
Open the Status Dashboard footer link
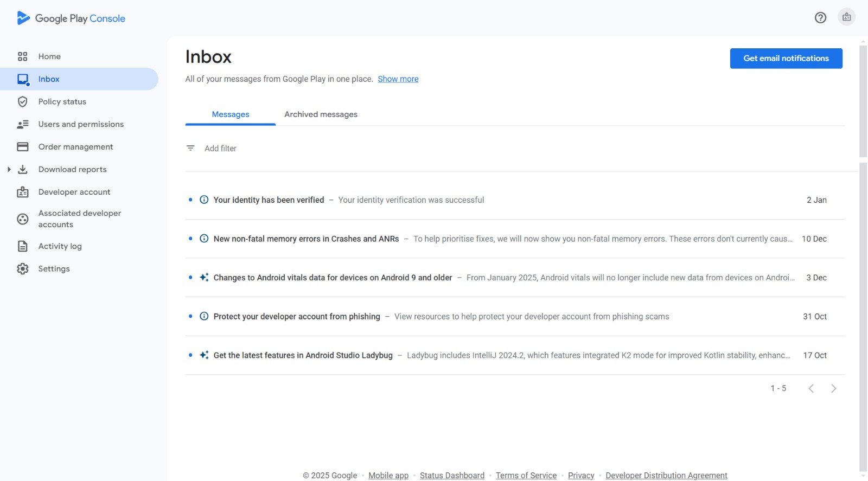coord(452,475)
